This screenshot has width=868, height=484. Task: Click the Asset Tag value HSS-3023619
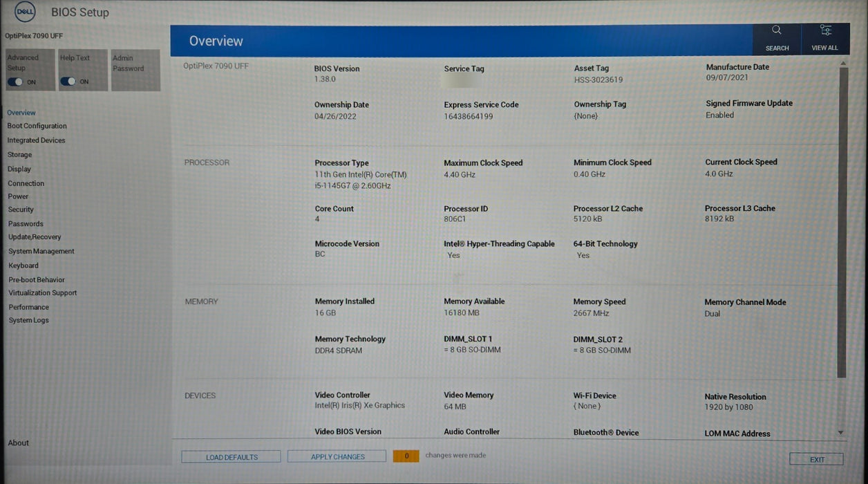coord(598,80)
